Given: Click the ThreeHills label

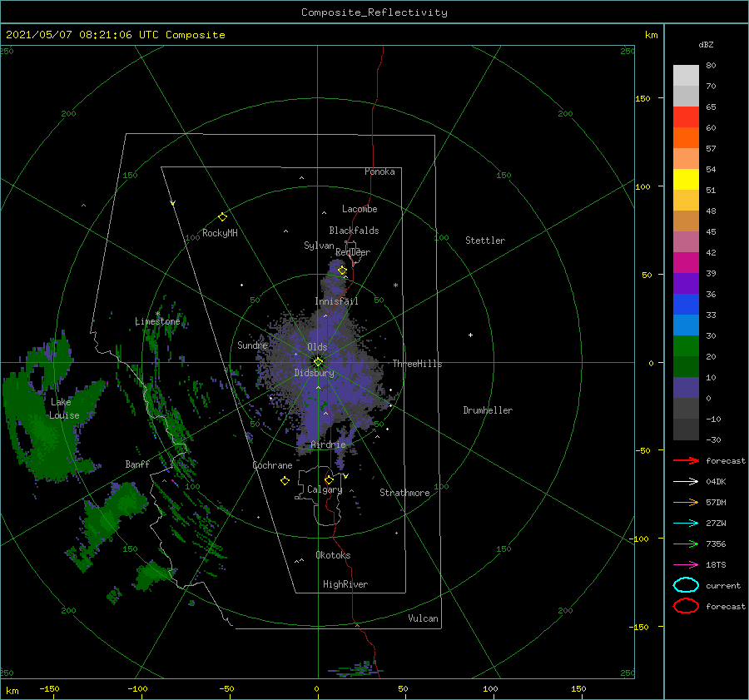Looking at the screenshot, I should point(418,364).
